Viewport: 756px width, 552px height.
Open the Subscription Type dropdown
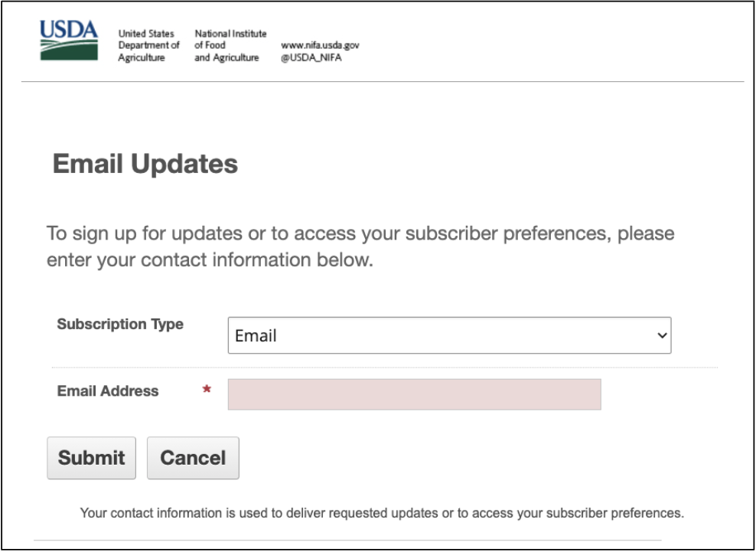click(x=449, y=335)
